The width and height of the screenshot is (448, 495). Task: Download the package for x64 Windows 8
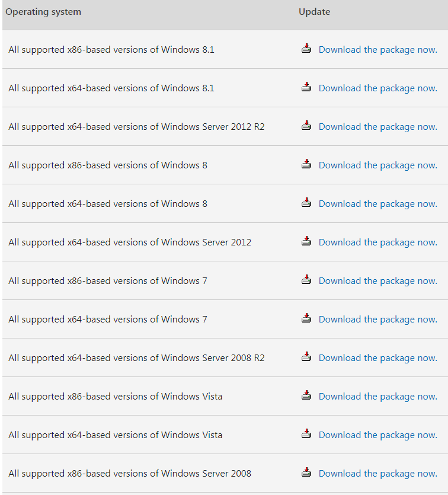click(378, 203)
